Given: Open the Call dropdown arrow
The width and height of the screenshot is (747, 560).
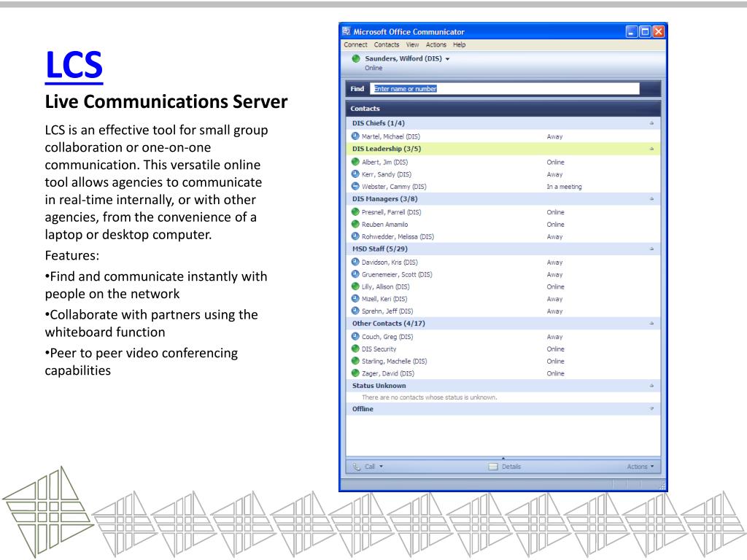Looking at the screenshot, I should (381, 467).
